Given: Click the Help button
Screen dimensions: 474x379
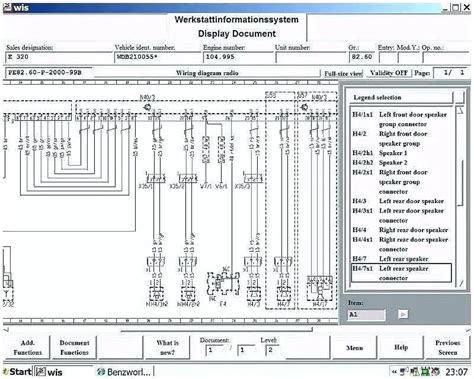Looking at the screenshot, I should pos(401,347).
